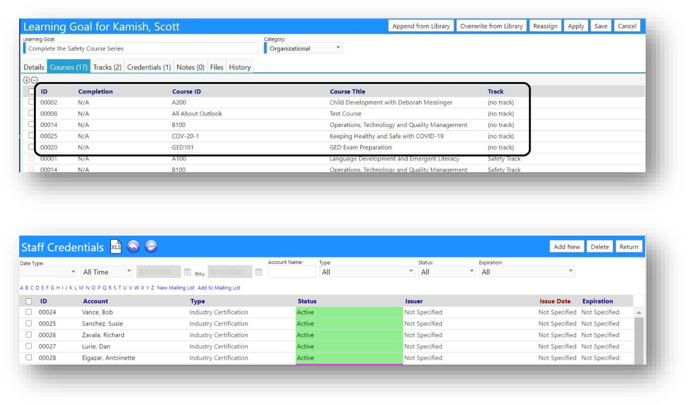Image resolution: width=687 pixels, height=405 pixels.
Task: Tick the checkbox for Vance, Bob
Action: pos(28,312)
